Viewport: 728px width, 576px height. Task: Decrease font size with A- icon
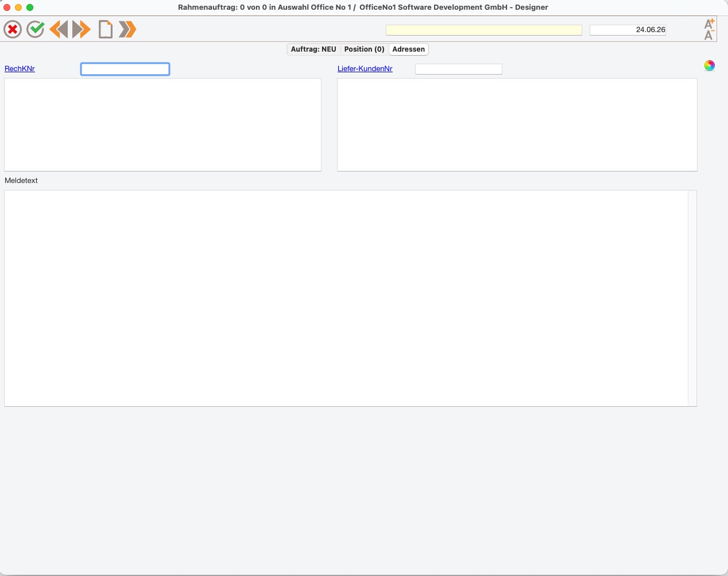(x=710, y=35)
